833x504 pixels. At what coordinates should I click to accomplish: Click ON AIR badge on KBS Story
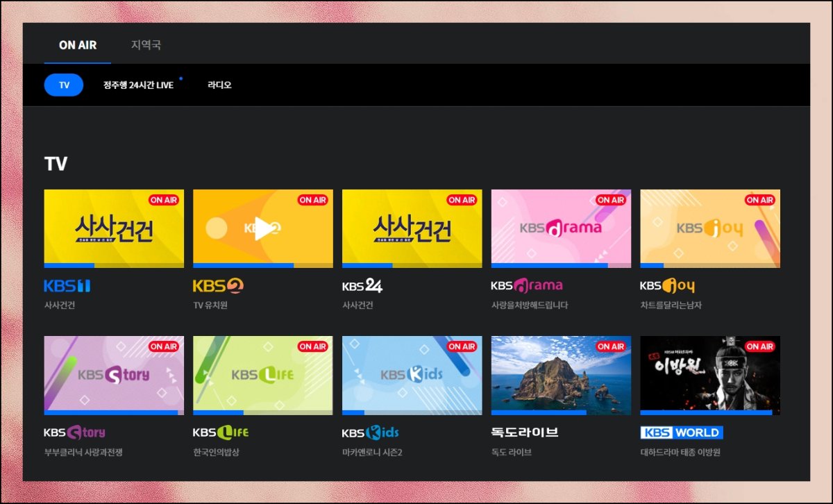(x=164, y=346)
